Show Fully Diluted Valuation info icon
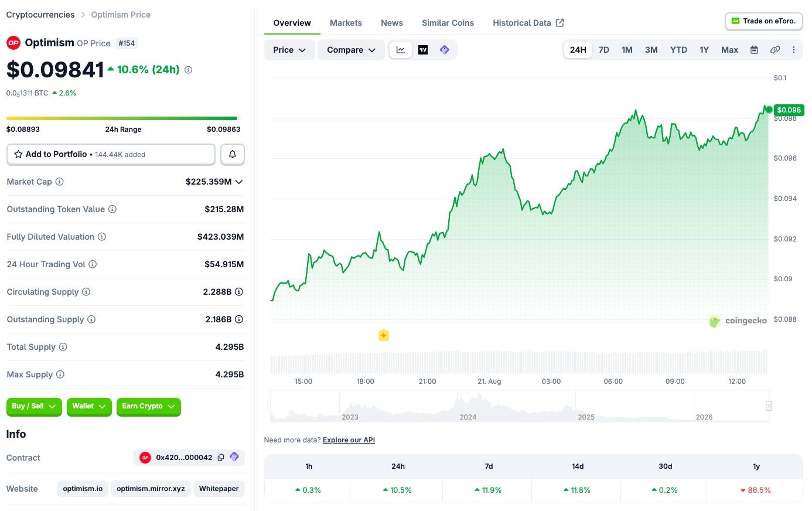 point(102,237)
